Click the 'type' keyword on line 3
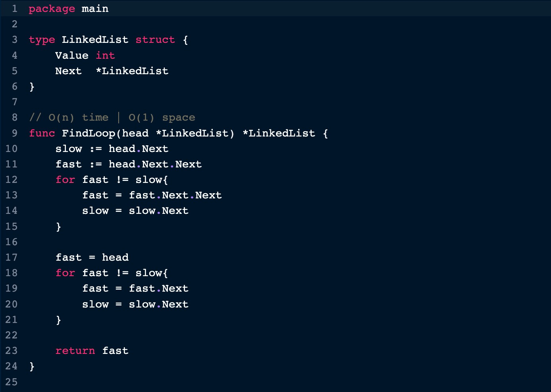The height and width of the screenshot is (392, 551). [x=42, y=40]
